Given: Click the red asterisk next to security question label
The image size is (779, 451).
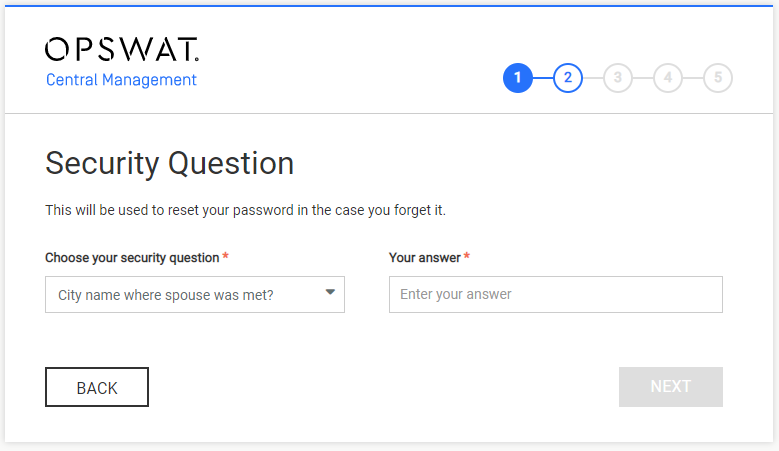Looking at the screenshot, I should pos(225,256).
